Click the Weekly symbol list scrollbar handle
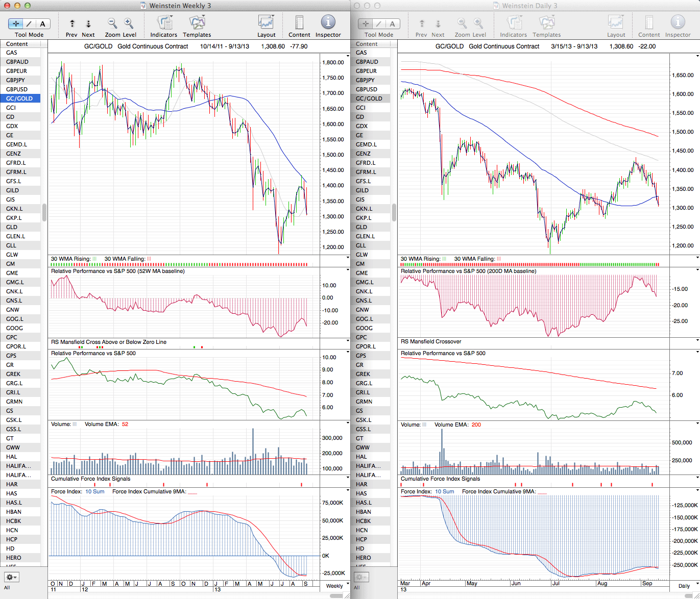 click(x=44, y=212)
